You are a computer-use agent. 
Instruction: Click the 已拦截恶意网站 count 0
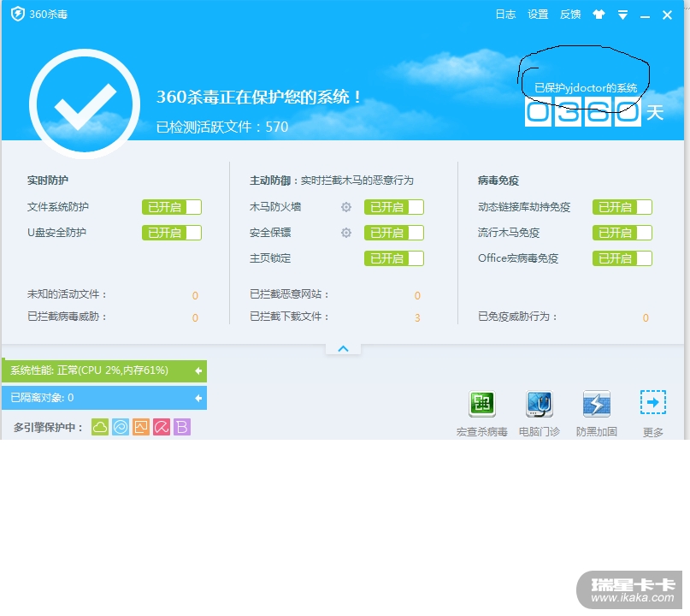pos(417,295)
